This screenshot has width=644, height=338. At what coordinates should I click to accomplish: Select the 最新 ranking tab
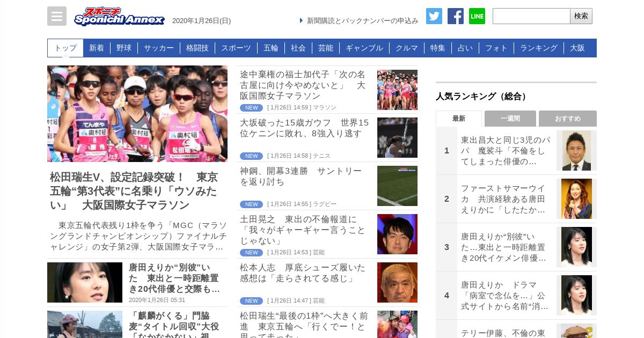click(459, 119)
